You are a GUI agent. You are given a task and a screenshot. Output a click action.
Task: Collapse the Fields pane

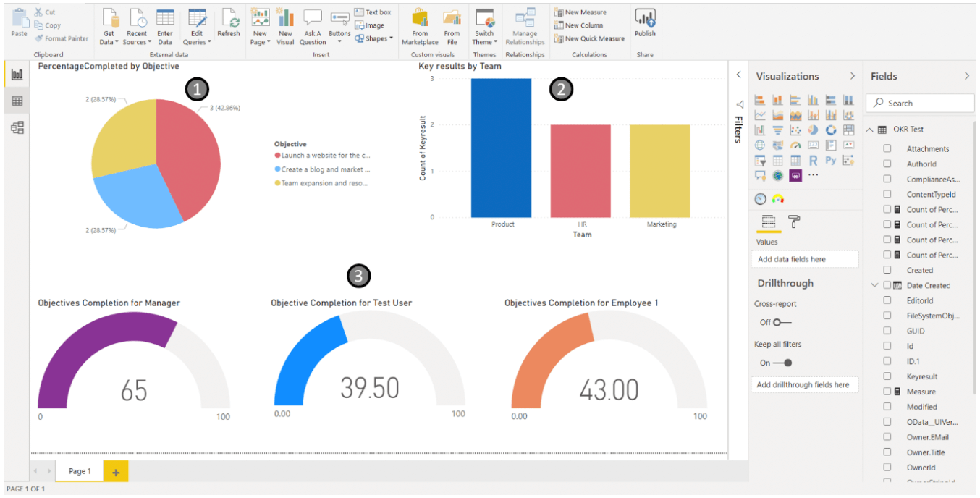coord(967,76)
